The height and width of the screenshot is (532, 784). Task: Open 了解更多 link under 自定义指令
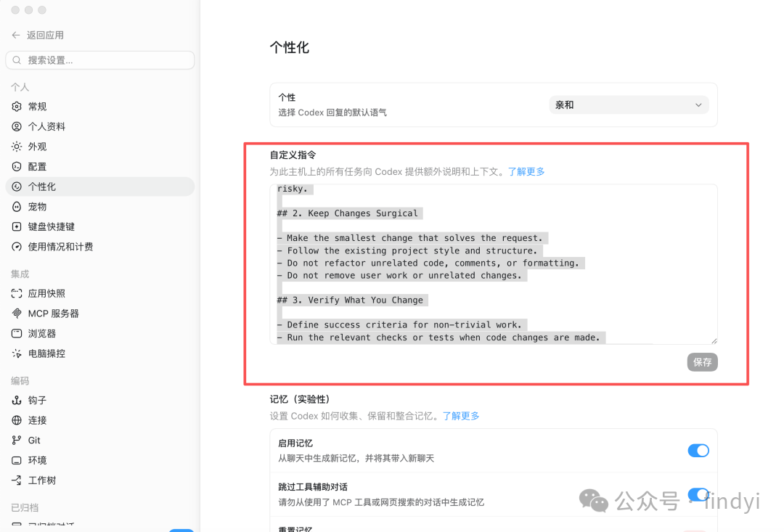[x=526, y=171]
